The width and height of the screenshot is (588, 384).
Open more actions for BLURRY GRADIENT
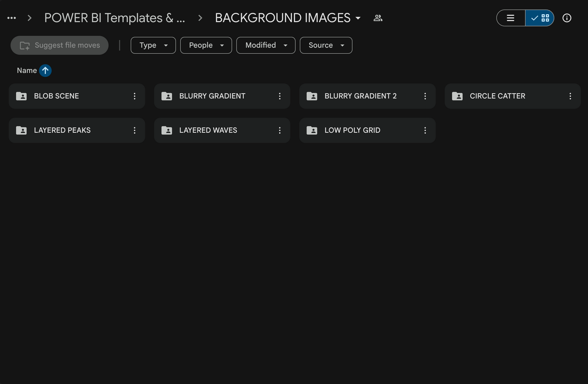coord(280,96)
